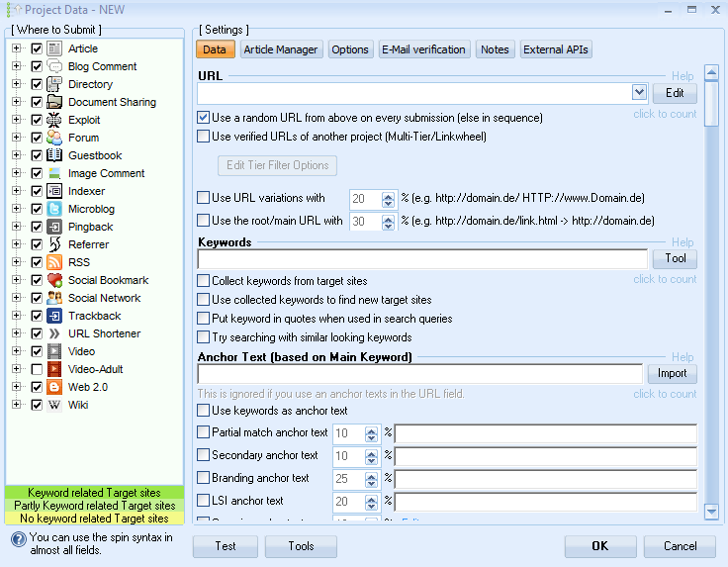
Task: Click the Article engine icon
Action: [54, 48]
